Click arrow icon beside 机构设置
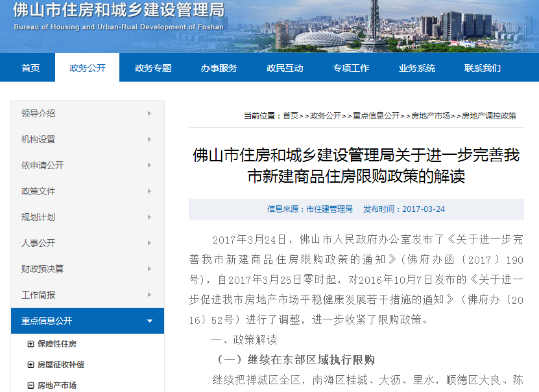The width and height of the screenshot is (539, 392). (149, 139)
